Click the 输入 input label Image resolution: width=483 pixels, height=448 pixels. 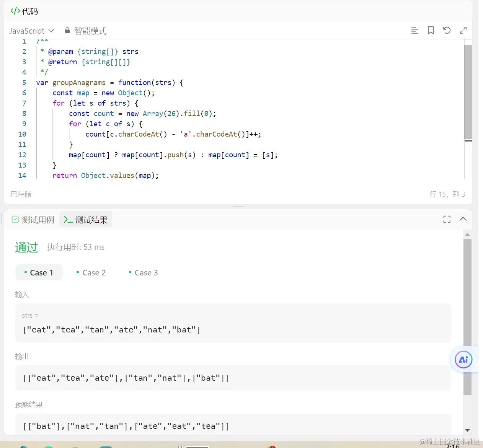click(x=22, y=295)
